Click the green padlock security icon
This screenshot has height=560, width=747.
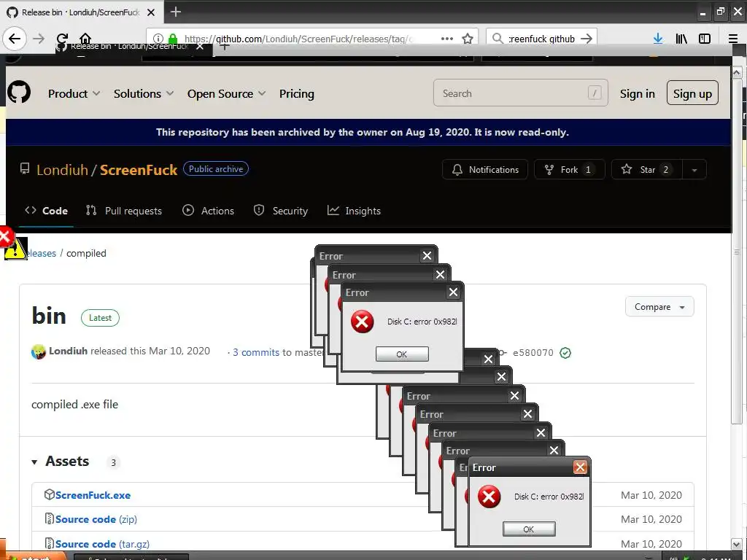(x=172, y=39)
